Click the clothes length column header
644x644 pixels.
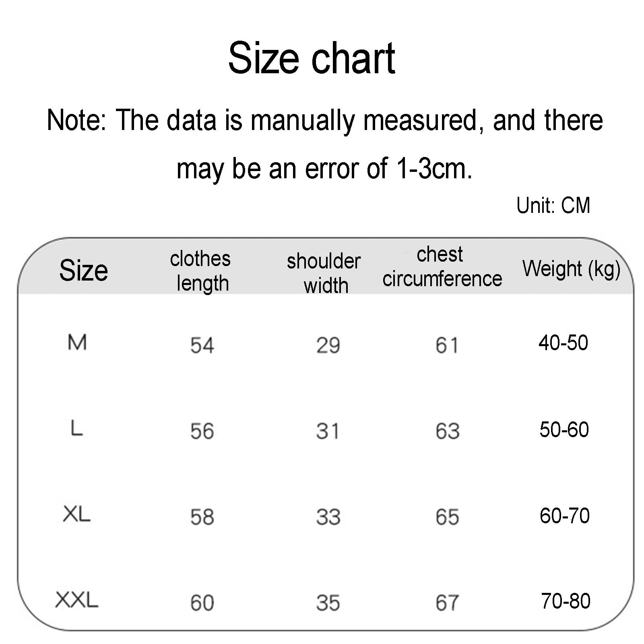[x=201, y=271]
